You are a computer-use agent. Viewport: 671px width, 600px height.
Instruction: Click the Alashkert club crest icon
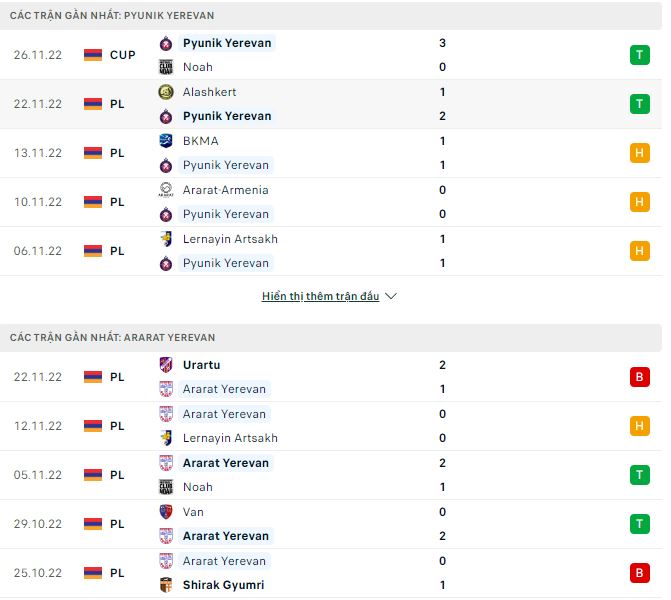click(x=166, y=92)
